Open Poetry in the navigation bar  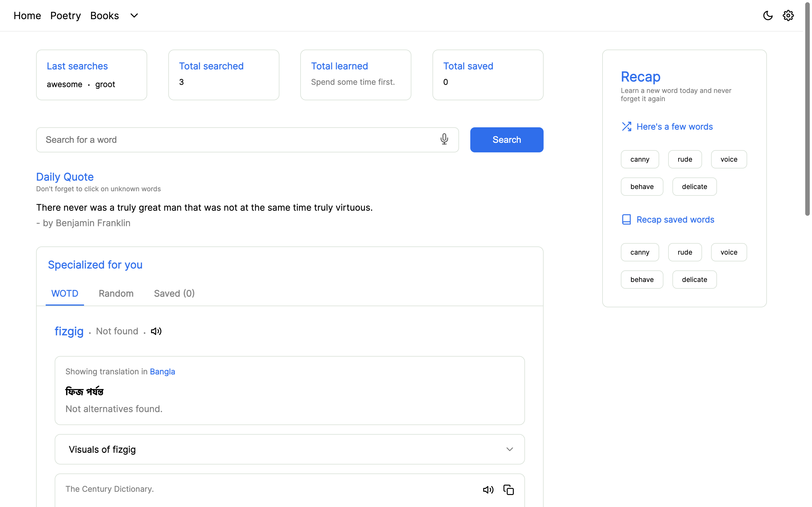(65, 15)
